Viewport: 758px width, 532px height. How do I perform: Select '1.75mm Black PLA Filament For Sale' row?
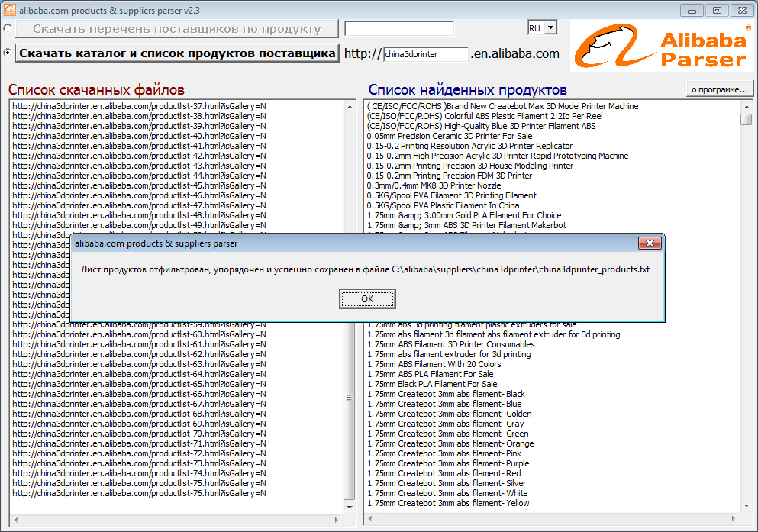pos(432,384)
